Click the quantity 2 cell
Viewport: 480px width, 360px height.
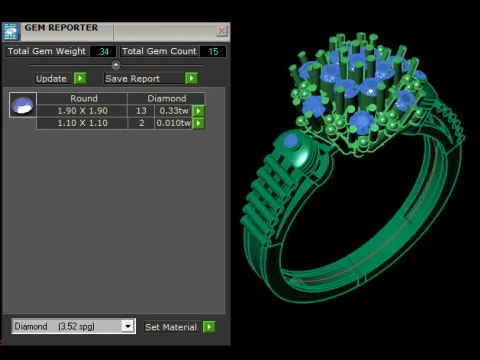pos(141,123)
